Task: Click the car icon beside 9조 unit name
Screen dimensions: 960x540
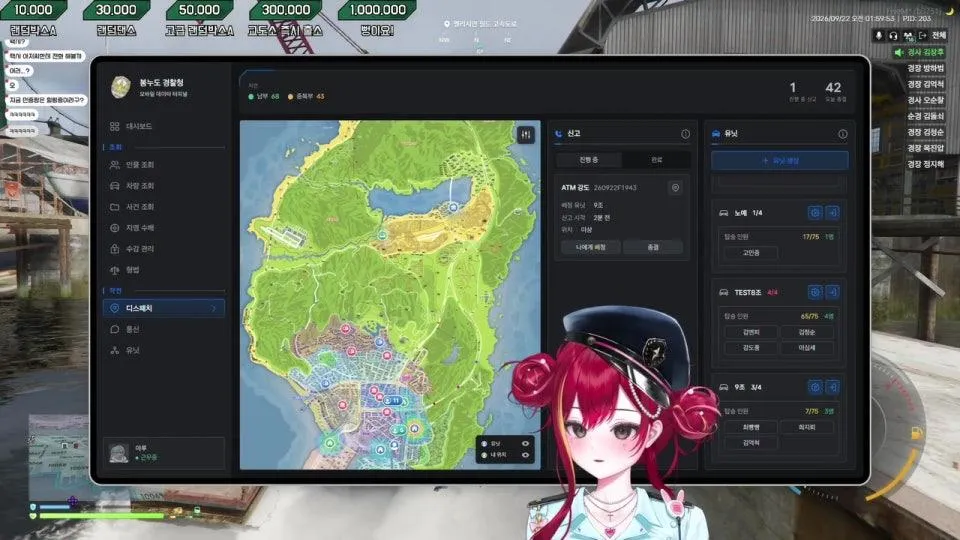Action: tap(724, 388)
